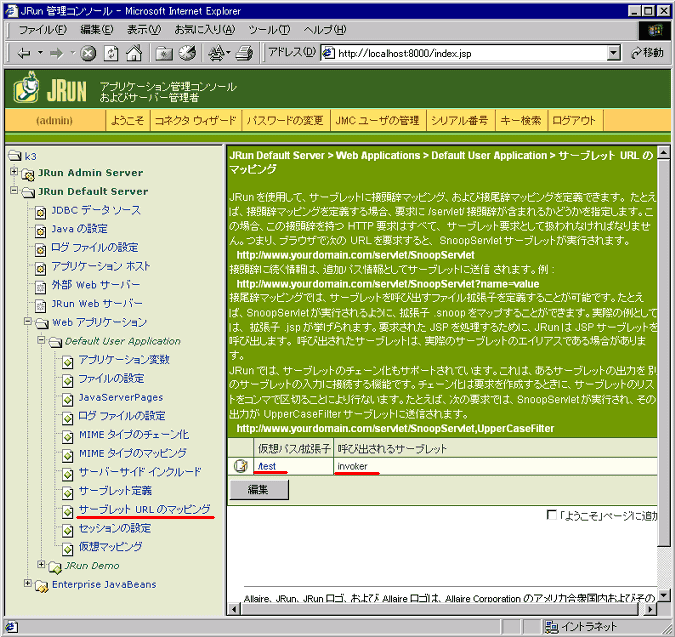The width and height of the screenshot is (675, 637).
Task: Click the invoker cell text
Action: 352,466
